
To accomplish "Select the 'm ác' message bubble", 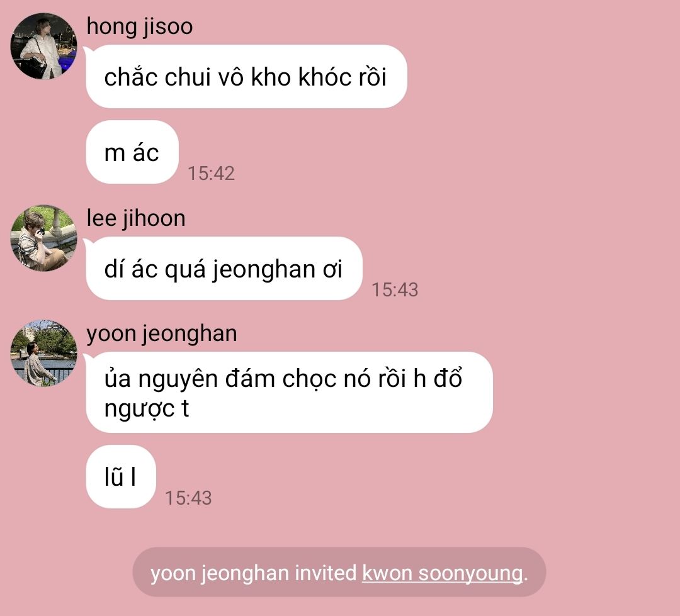I will click(132, 152).
